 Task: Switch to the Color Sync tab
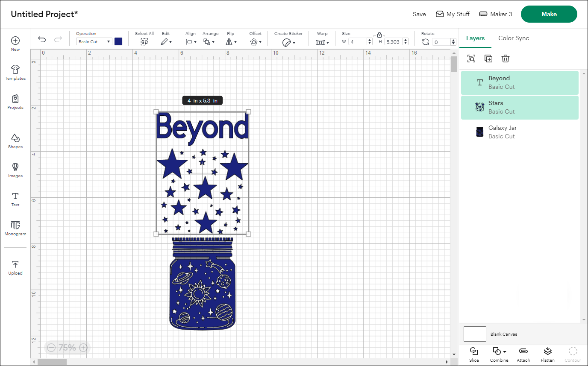514,38
